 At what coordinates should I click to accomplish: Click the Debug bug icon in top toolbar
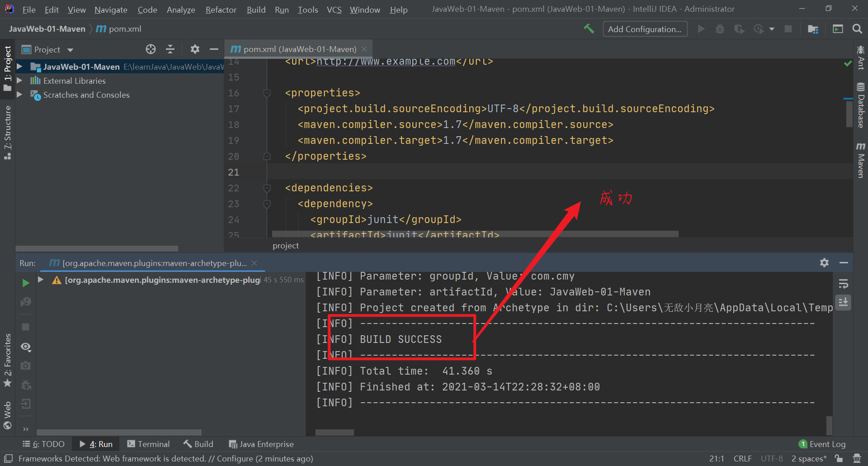[720, 29]
